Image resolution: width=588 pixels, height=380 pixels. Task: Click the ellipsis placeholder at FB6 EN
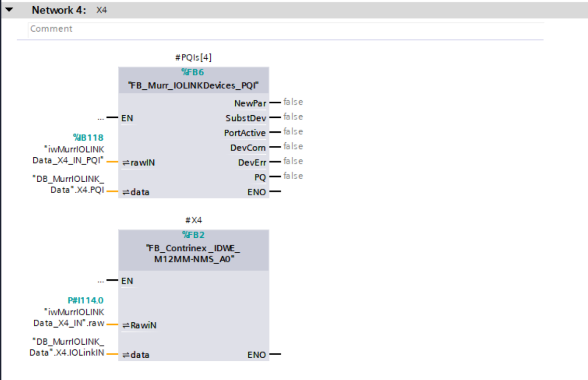coord(100,118)
